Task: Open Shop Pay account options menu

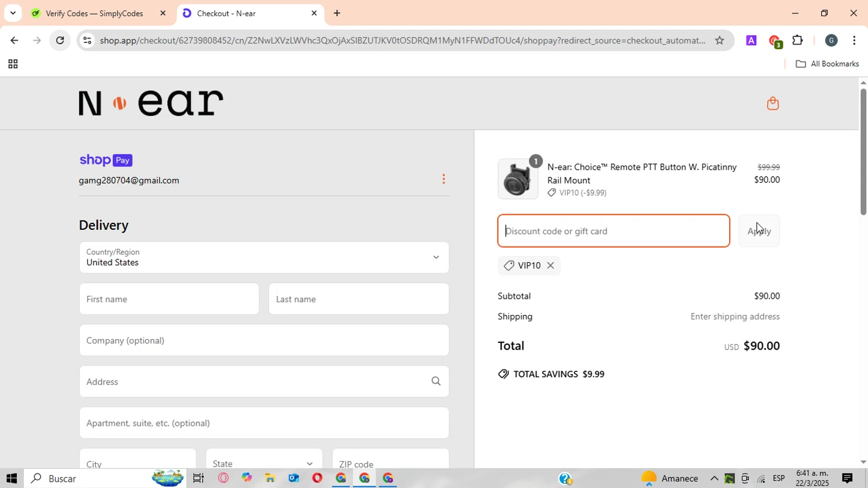Action: (444, 179)
